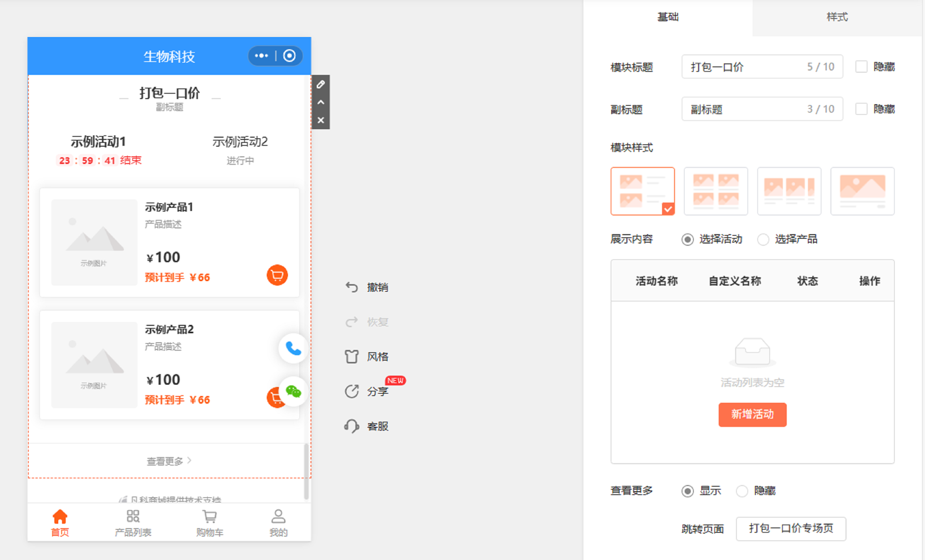Go to 产品列表 bottom tab

click(133, 522)
